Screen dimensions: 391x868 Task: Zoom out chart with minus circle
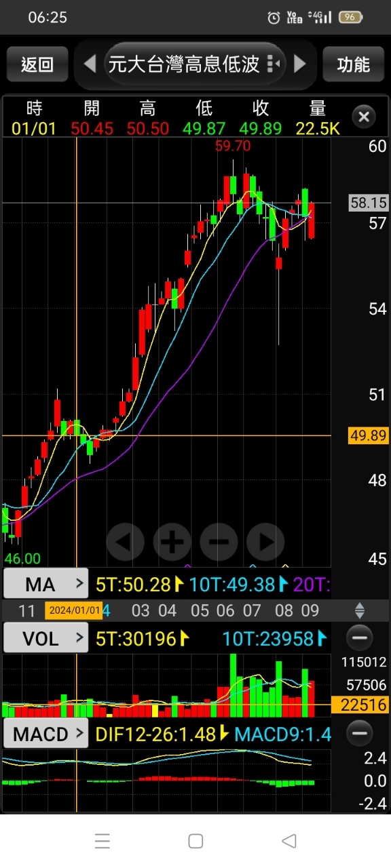pyautogui.click(x=219, y=542)
